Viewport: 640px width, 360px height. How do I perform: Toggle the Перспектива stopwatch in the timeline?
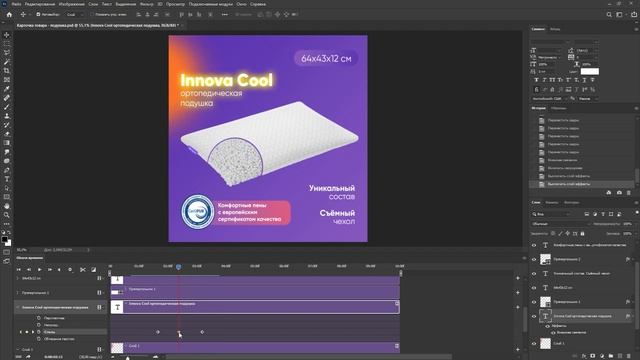pos(39,318)
